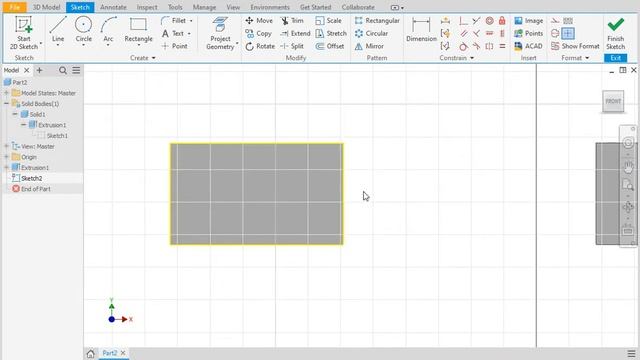Insert an ACAD file

[529, 46]
